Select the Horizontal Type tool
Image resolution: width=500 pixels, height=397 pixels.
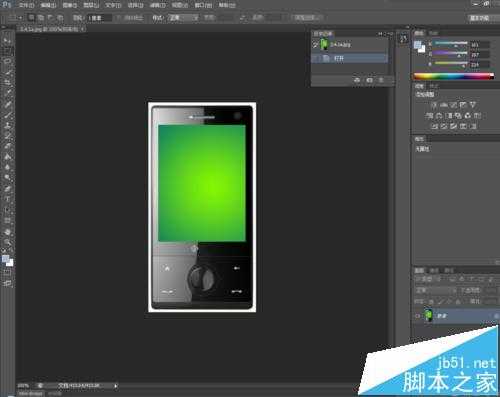pos(7,199)
